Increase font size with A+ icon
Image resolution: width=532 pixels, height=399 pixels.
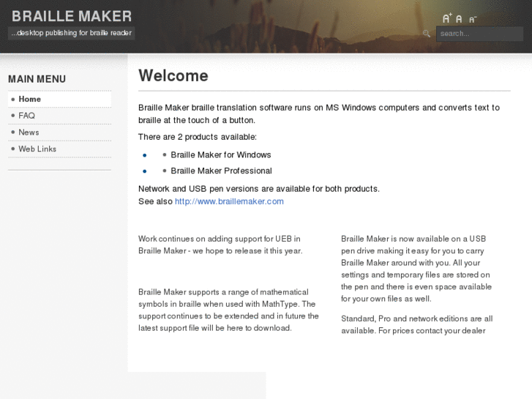point(447,18)
